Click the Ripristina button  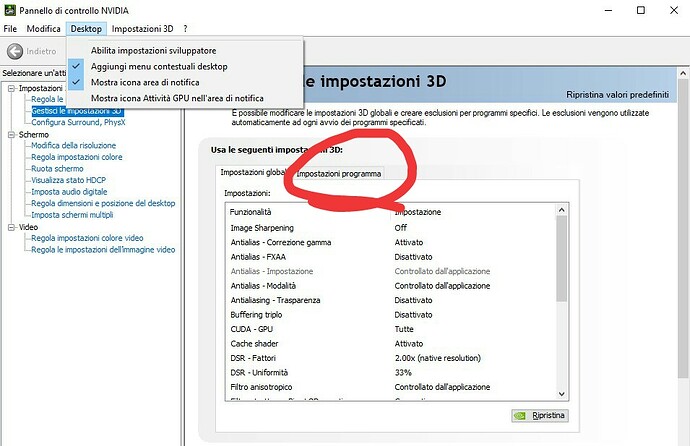click(x=540, y=416)
